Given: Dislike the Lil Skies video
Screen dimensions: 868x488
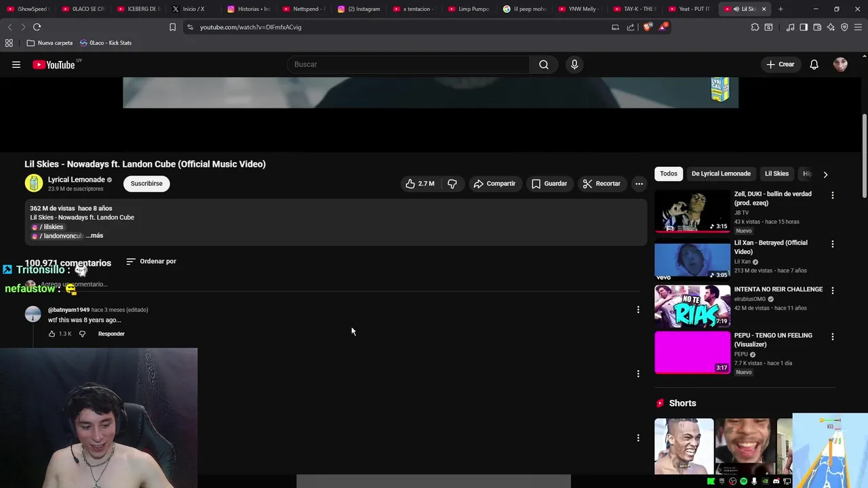Looking at the screenshot, I should coord(452,184).
